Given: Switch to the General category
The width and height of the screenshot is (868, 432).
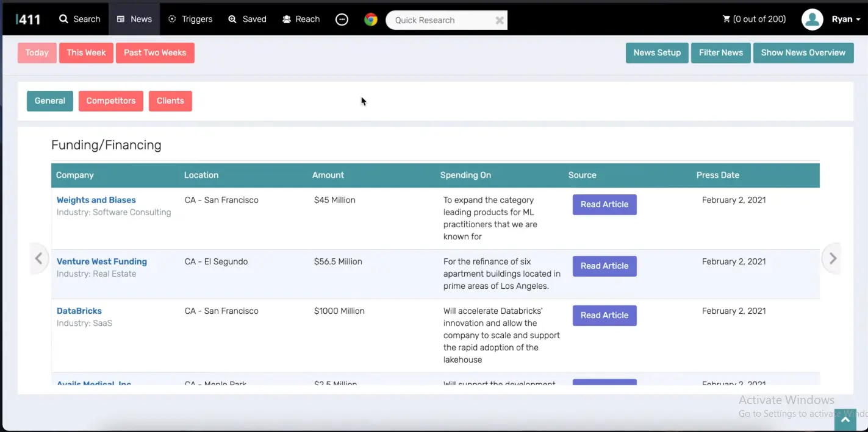Looking at the screenshot, I should point(50,101).
